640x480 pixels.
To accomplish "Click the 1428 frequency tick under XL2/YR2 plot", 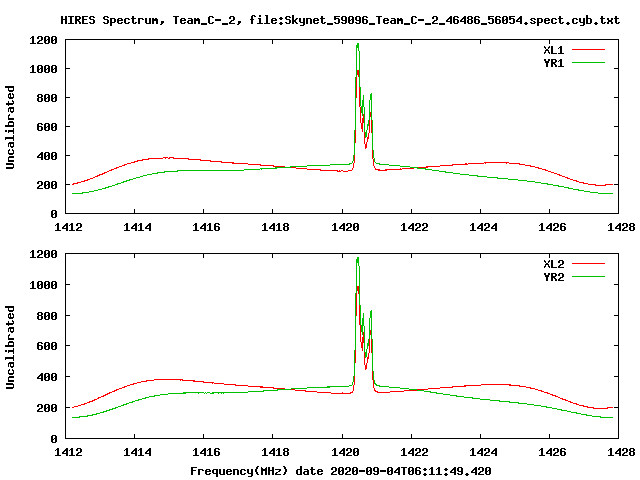I will tap(621, 452).
